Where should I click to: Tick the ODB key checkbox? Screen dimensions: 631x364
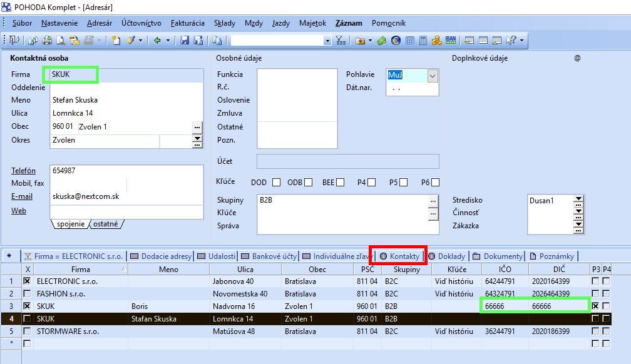tap(308, 183)
